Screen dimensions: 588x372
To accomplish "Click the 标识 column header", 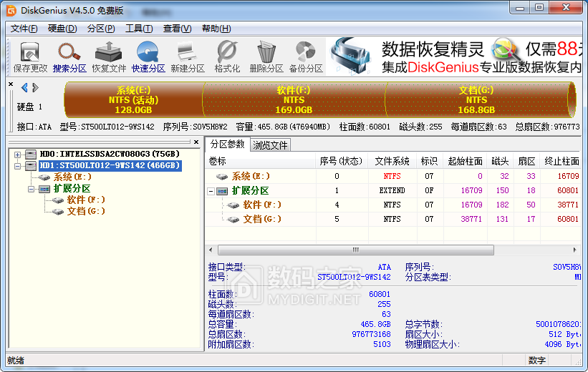I will [430, 161].
